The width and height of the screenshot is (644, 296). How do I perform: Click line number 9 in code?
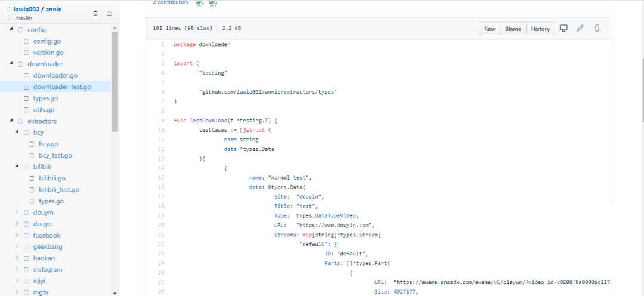click(163, 121)
